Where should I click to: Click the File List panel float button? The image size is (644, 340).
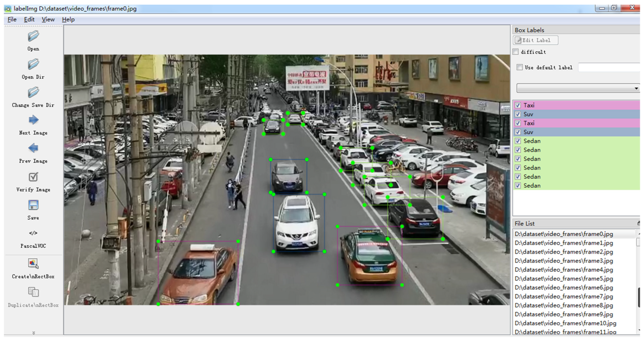tap(639, 223)
